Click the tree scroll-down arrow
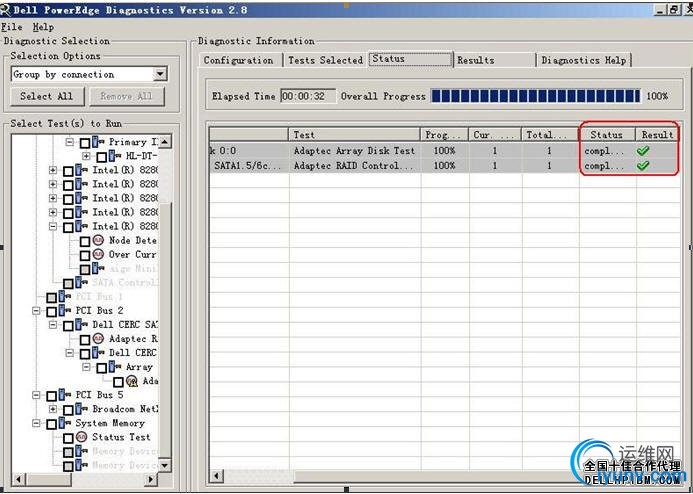This screenshot has width=693, height=494. (x=164, y=465)
